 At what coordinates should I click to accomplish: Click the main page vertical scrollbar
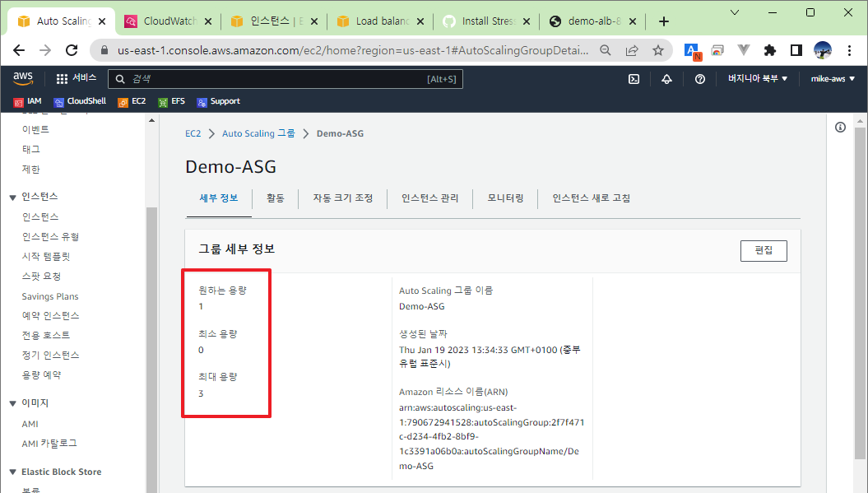(860, 294)
